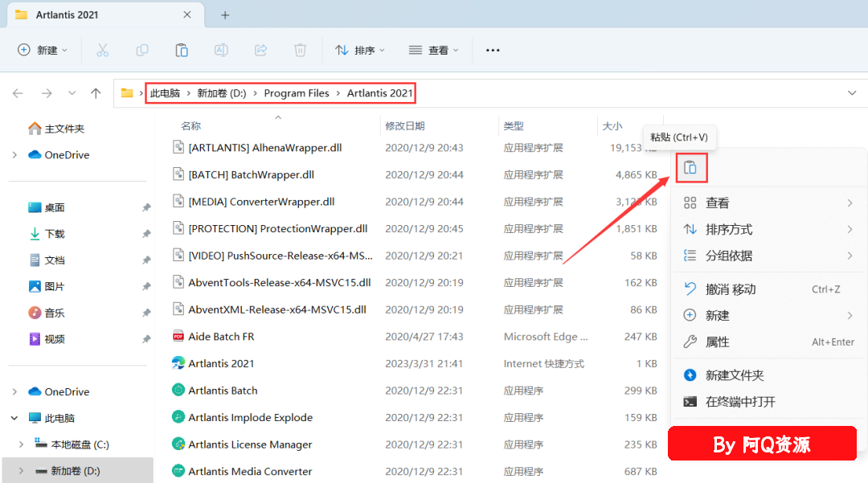Screen dimensions: 868x483
Task: Click the Paste icon in context menu
Action: [690, 167]
